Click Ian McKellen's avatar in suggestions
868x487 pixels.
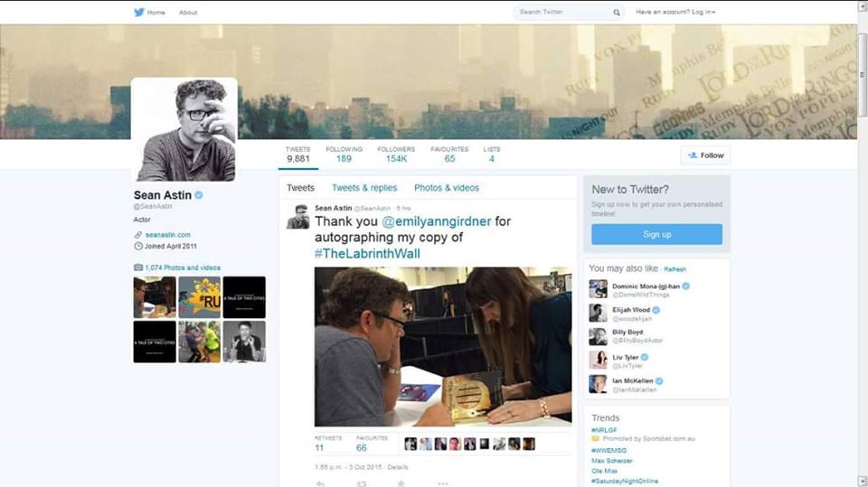point(598,383)
